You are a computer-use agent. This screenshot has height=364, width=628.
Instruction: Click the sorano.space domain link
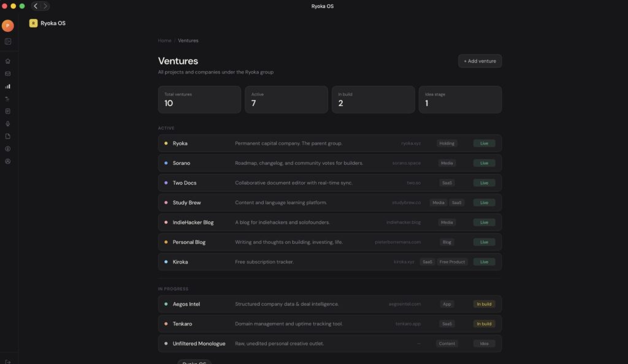pyautogui.click(x=407, y=163)
